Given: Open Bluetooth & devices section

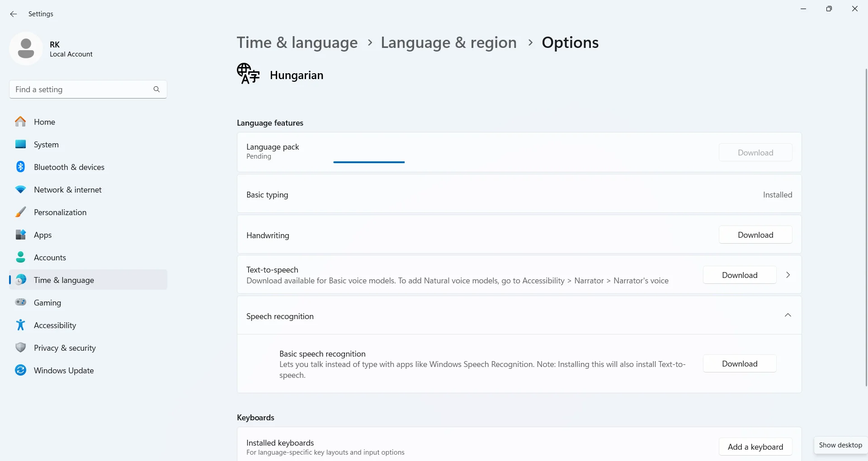Looking at the screenshot, I should [88, 167].
